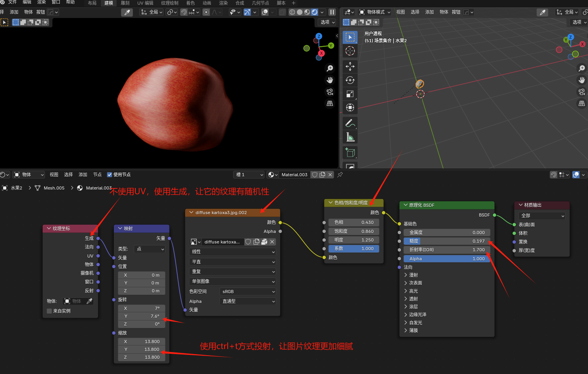Screen dimensions: 588x374
Task: Open the 线性 interpolation dropdown
Action: pos(233,252)
